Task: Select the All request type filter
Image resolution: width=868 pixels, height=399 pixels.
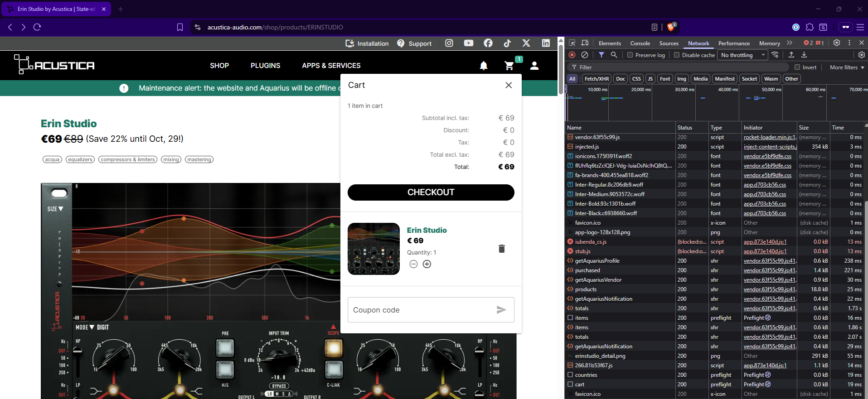Action: tap(572, 79)
